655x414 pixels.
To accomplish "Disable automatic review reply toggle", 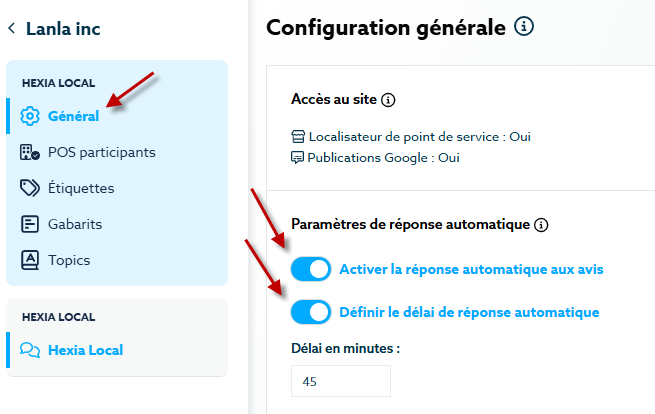I will [x=311, y=269].
